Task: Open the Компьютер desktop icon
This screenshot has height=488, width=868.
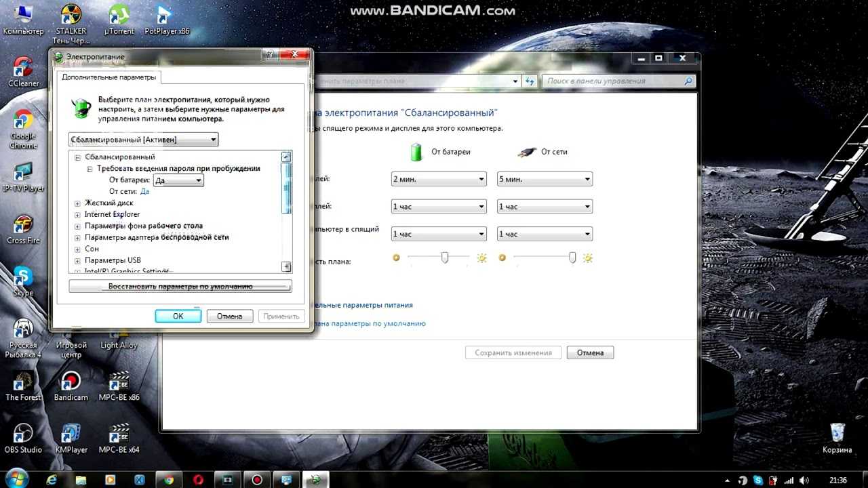Action: 23,20
